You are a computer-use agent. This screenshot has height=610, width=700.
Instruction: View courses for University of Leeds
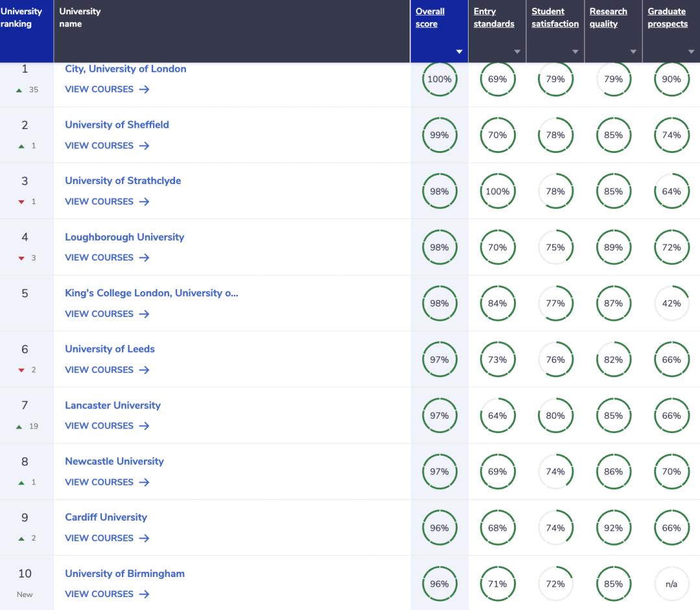coord(99,370)
